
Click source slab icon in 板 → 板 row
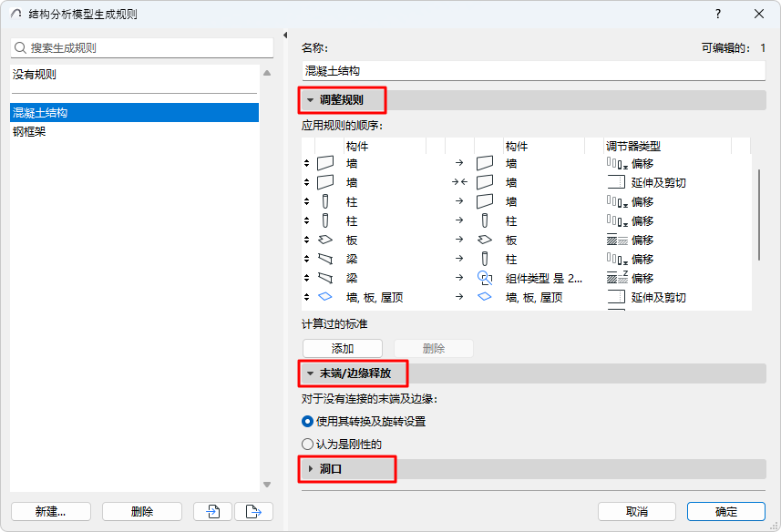[325, 240]
